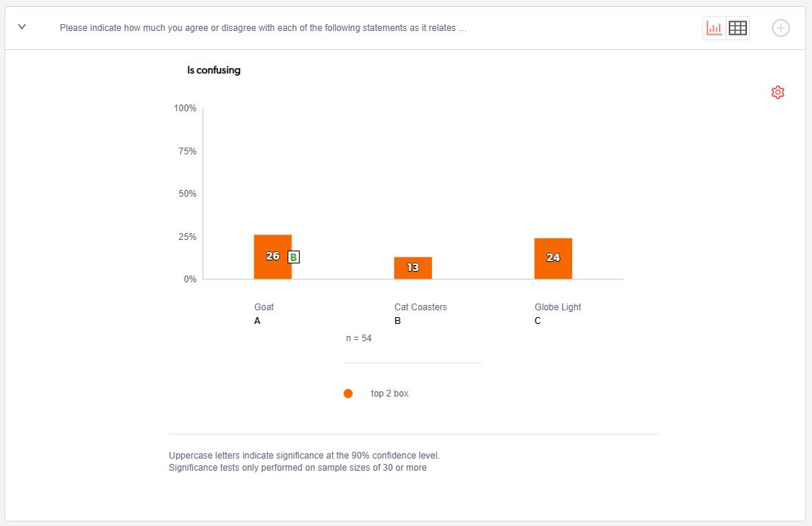Click the 'Is confusing' chart title
This screenshot has width=812, height=526.
(x=214, y=70)
